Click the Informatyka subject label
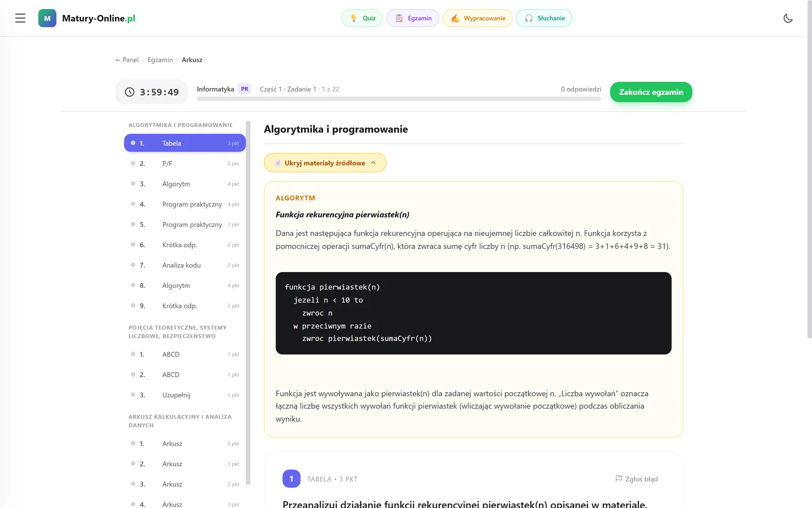The width and height of the screenshot is (812, 508). point(215,89)
